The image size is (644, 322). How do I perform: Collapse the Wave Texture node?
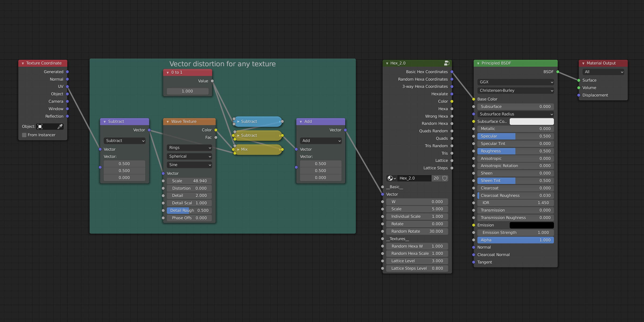168,122
